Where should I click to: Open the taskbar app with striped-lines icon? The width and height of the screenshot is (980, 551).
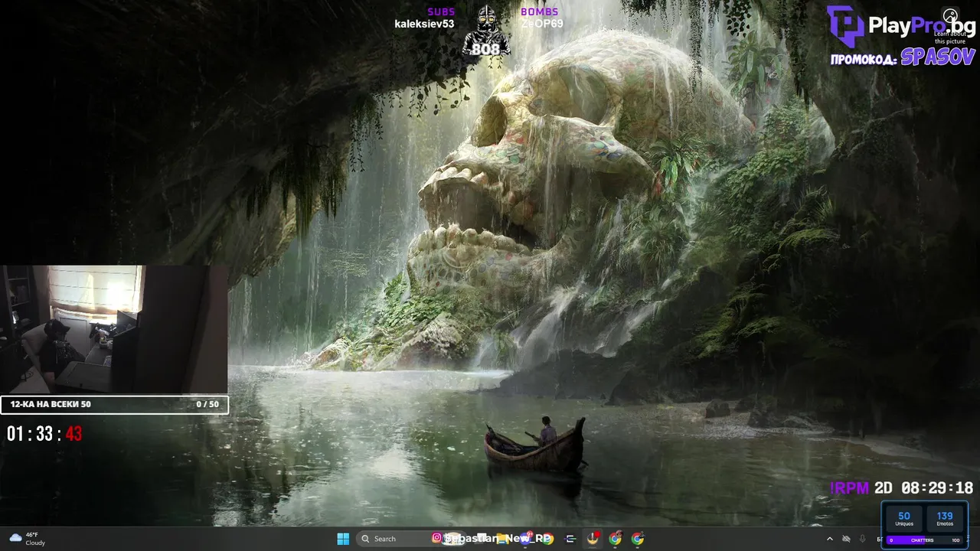(571, 539)
